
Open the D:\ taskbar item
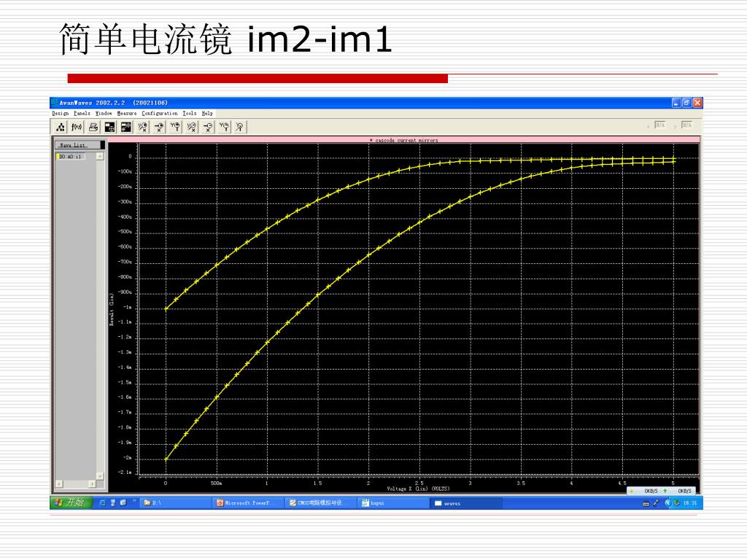coord(175,503)
